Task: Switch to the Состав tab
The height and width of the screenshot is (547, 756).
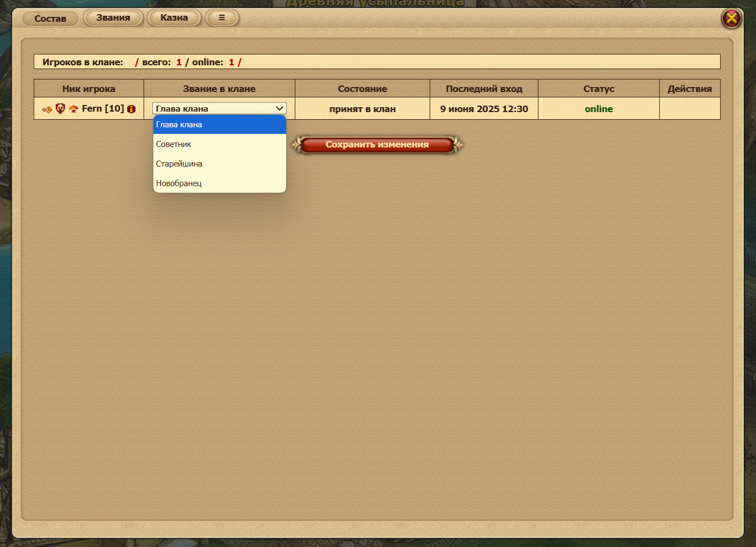Action: pyautogui.click(x=50, y=19)
